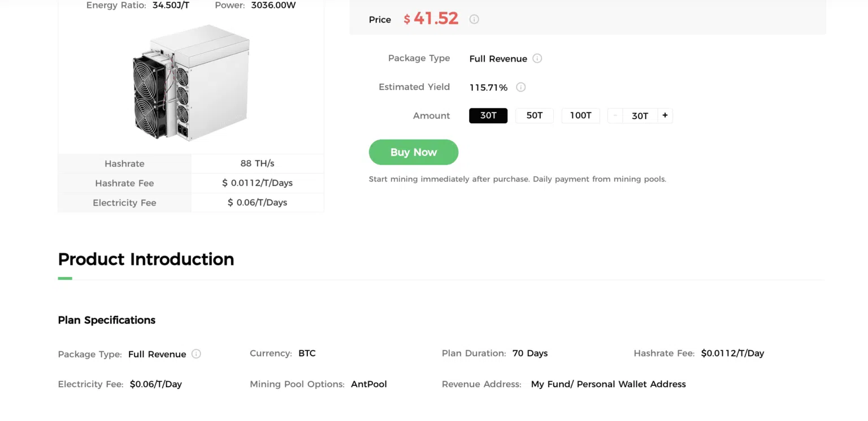Click the 70 Days plan duration value
Screen dimensions: 868x421
click(x=530, y=353)
